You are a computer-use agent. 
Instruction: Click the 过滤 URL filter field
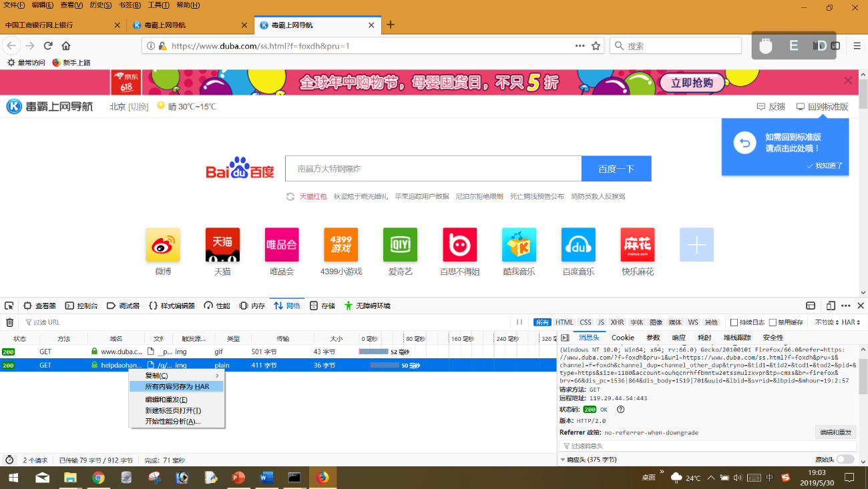coord(267,323)
